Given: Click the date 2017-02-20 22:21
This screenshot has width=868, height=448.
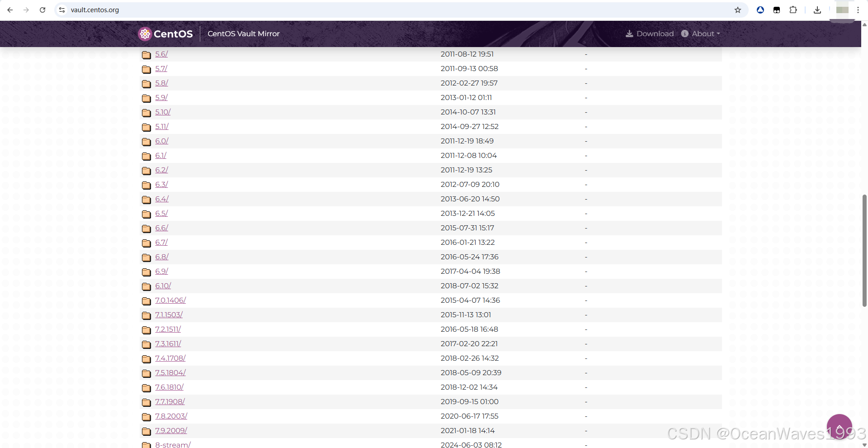Looking at the screenshot, I should (x=469, y=343).
